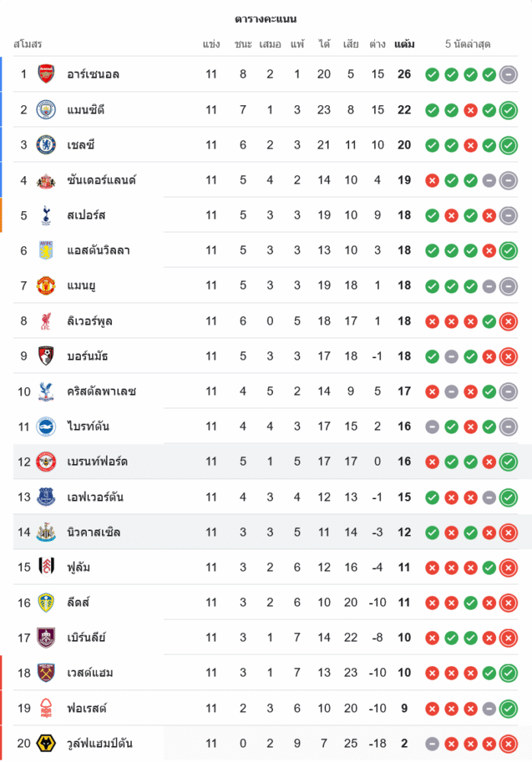
Task: Click the Manchester City club crest
Action: click(x=46, y=110)
